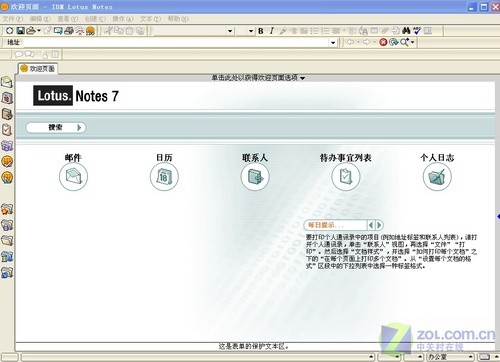Open Calendar from the left bookmark bar
This screenshot has width=500, height=362.
pos(7,98)
